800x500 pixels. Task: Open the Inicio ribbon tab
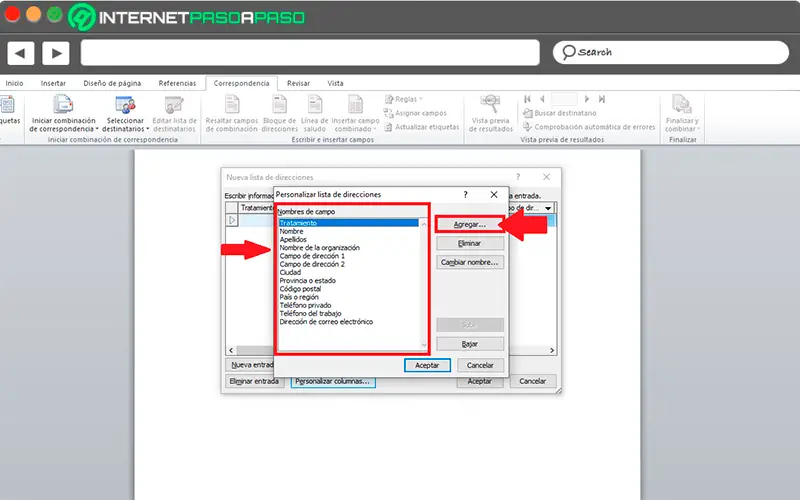point(14,83)
